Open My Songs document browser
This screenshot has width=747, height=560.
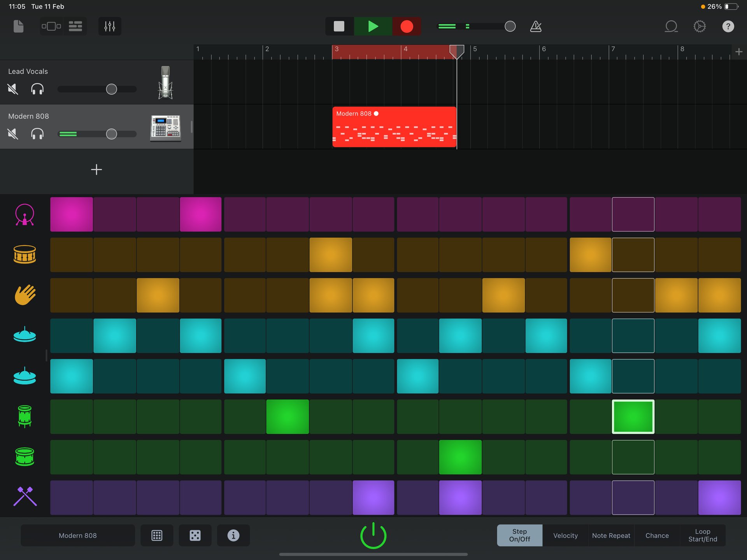click(x=18, y=26)
